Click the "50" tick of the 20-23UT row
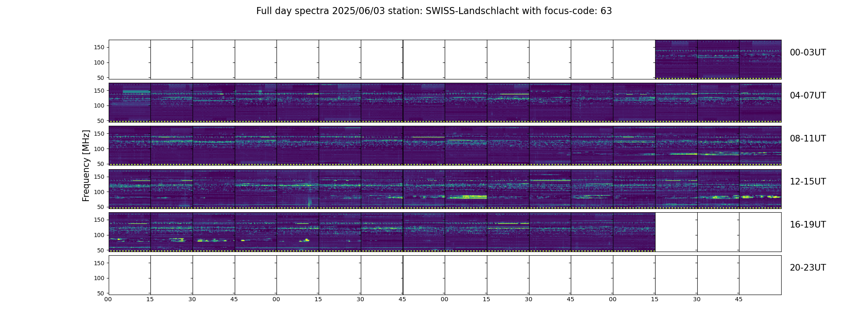The width and height of the screenshot is (868, 331). tap(101, 293)
